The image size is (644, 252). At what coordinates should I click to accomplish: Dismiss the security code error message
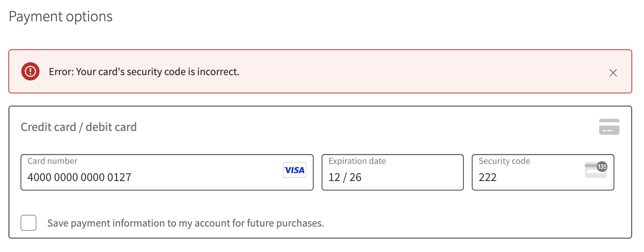pyautogui.click(x=613, y=73)
